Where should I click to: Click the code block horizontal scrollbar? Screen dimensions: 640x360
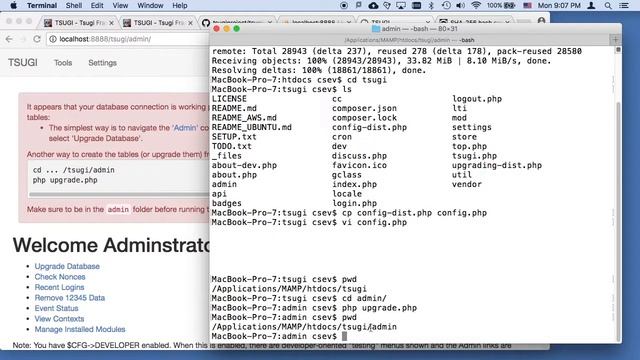tap(118, 195)
